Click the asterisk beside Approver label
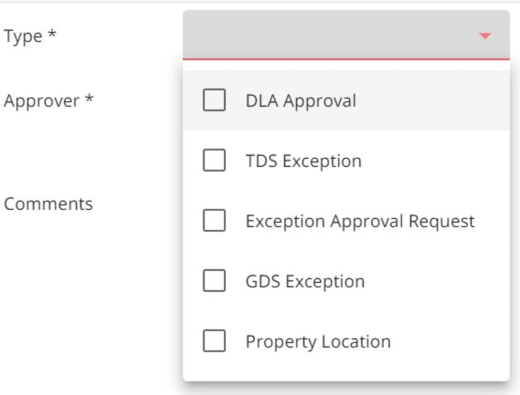This screenshot has width=520, height=395. pyautogui.click(x=89, y=98)
